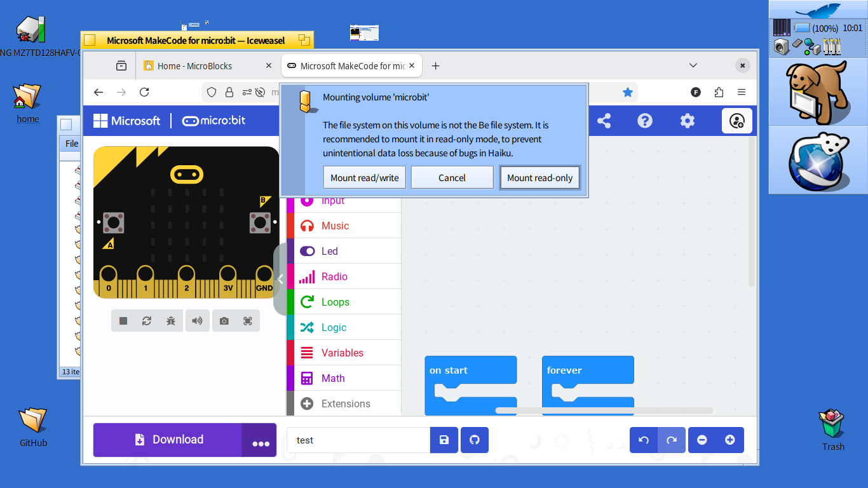Open the settings gear menu
The image size is (868, 488).
point(687,121)
